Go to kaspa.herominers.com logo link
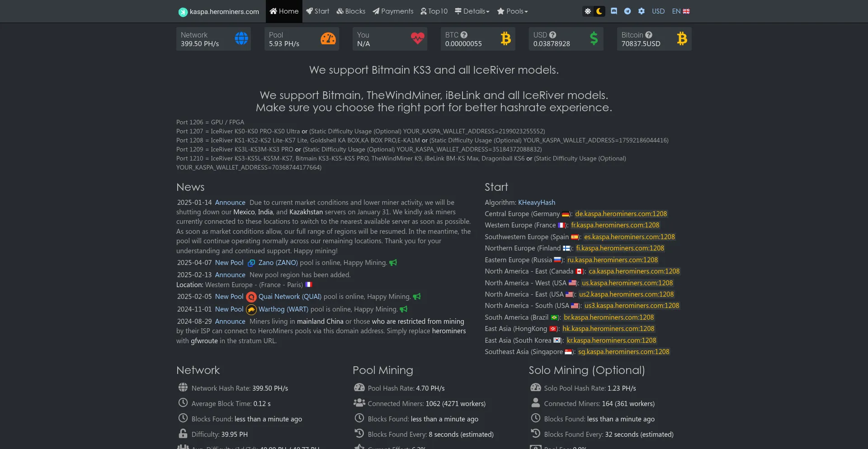868x449 pixels. [219, 12]
